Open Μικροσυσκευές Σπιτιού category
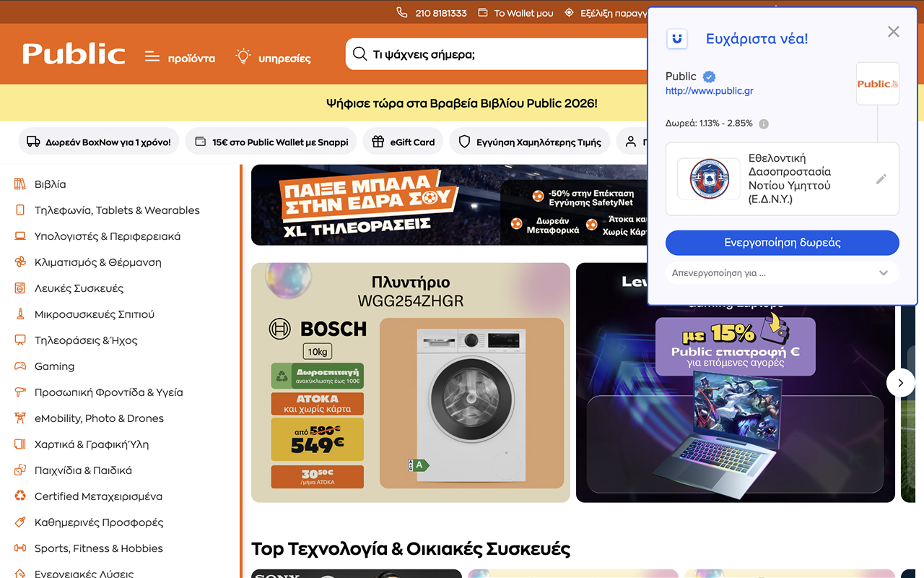 tap(95, 314)
